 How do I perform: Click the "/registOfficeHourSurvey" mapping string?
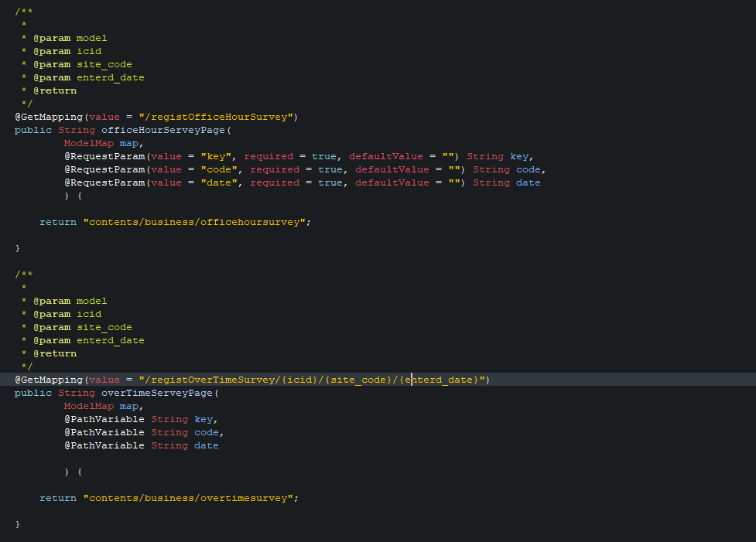(216, 117)
